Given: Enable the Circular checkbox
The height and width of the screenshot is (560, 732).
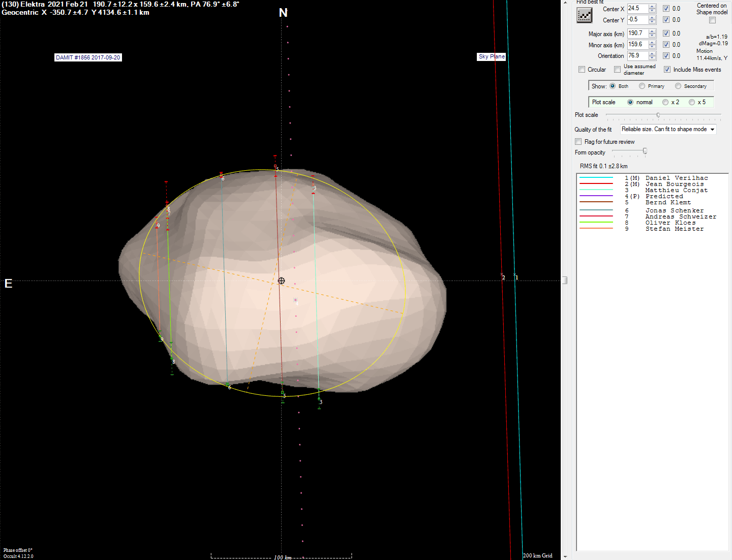Looking at the screenshot, I should pos(582,70).
